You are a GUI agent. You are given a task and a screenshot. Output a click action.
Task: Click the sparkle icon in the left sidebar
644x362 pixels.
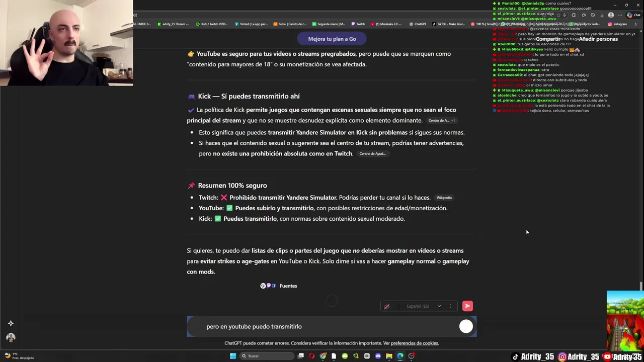(x=11, y=323)
